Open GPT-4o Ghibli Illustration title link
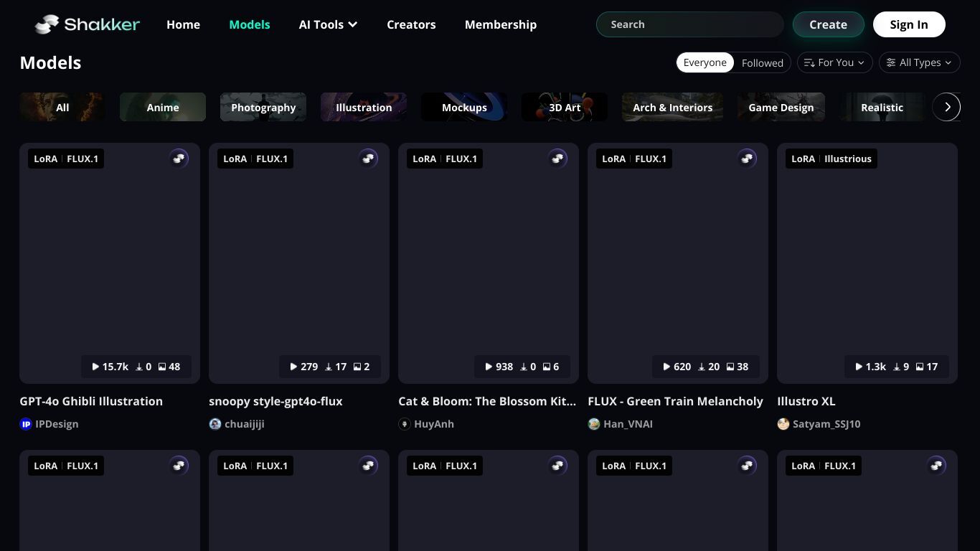This screenshot has width=980, height=551. pos(91,401)
